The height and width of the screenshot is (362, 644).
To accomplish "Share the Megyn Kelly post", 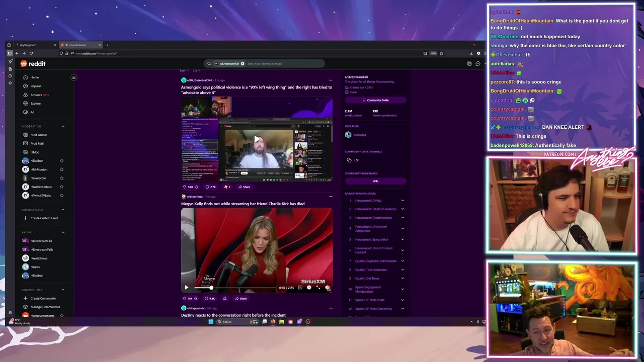I will pos(241,299).
